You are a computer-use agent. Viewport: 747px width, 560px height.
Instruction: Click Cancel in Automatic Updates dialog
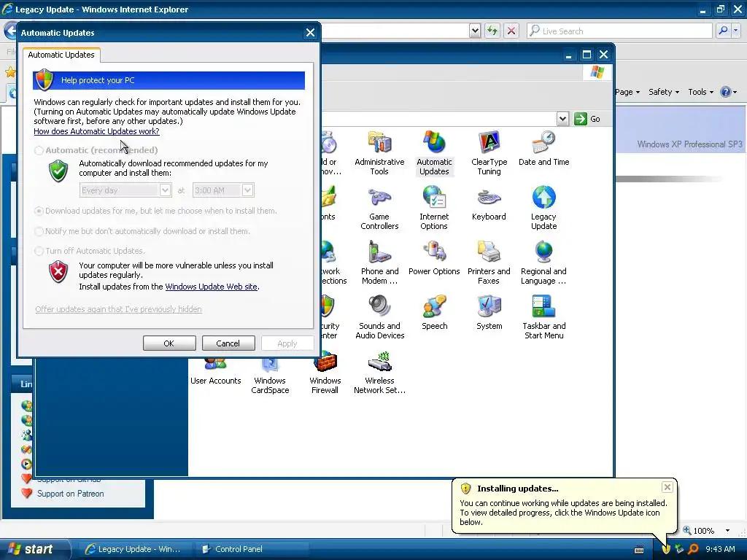(x=228, y=343)
